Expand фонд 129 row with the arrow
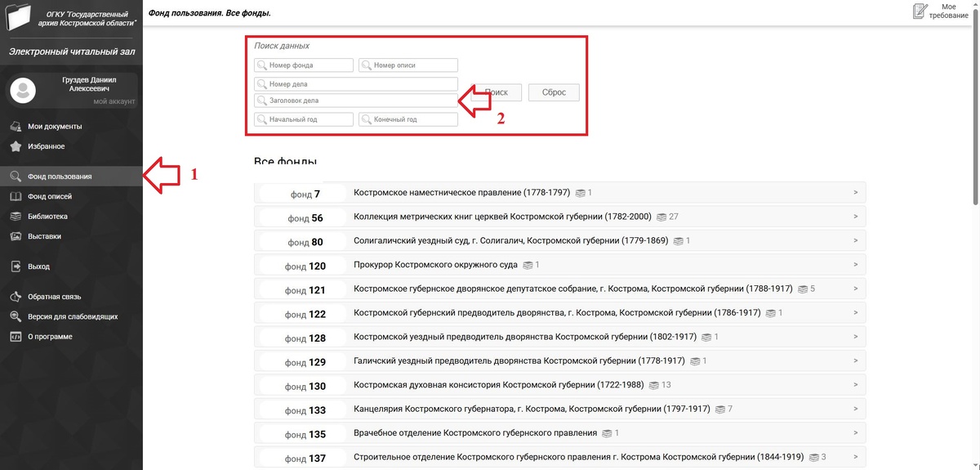The width and height of the screenshot is (980, 470). [x=855, y=361]
